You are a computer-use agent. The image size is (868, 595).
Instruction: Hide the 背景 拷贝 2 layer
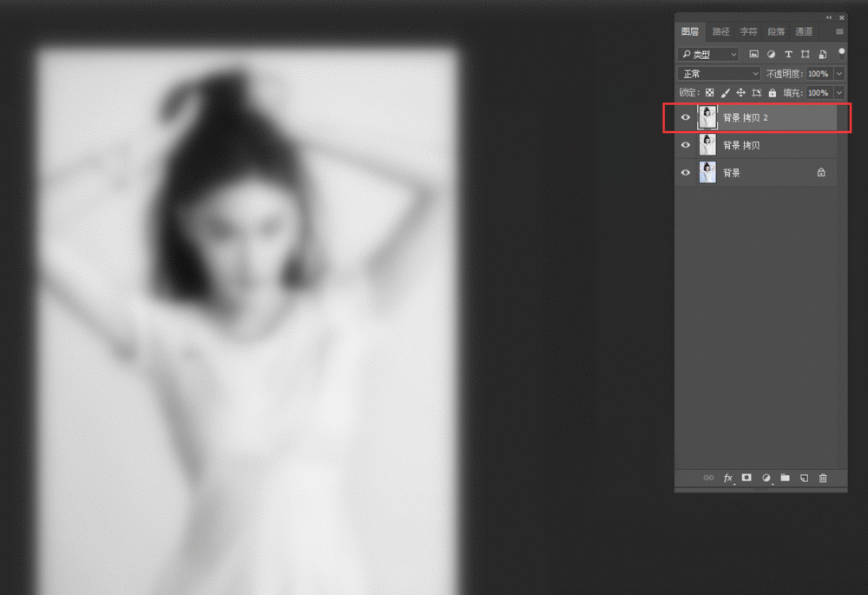[686, 117]
